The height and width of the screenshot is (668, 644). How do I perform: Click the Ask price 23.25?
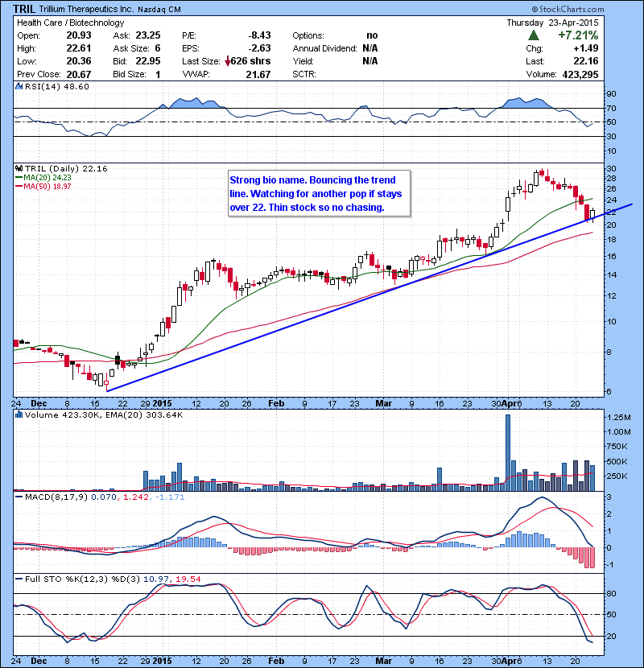click(148, 35)
